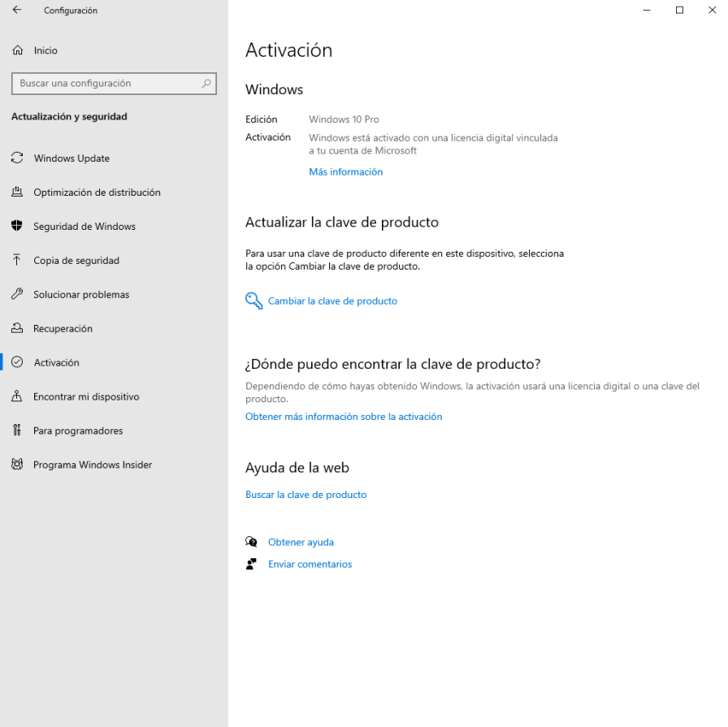This screenshot has width=728, height=727.
Task: Click the Más información link
Action: (x=346, y=171)
